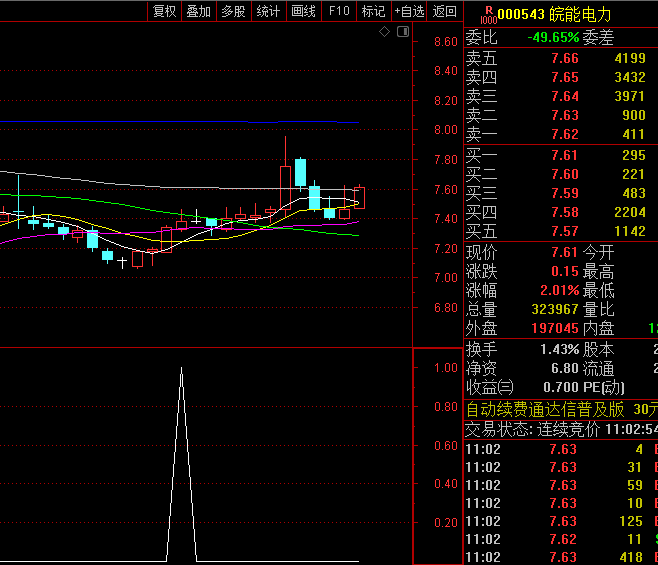658x565 pixels.
Task: Click the spike peak in the indicator chart
Action: [x=181, y=370]
